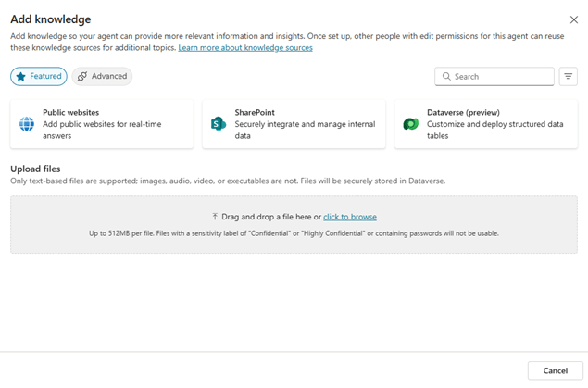Click the star icon on Featured pill
Viewport: 588px width, 388px height.
click(20, 77)
